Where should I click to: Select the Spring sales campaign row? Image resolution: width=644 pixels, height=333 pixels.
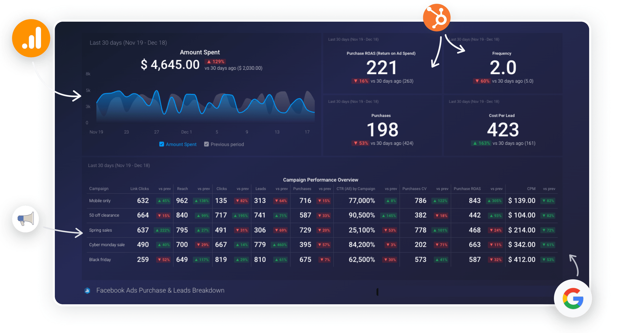click(x=322, y=230)
